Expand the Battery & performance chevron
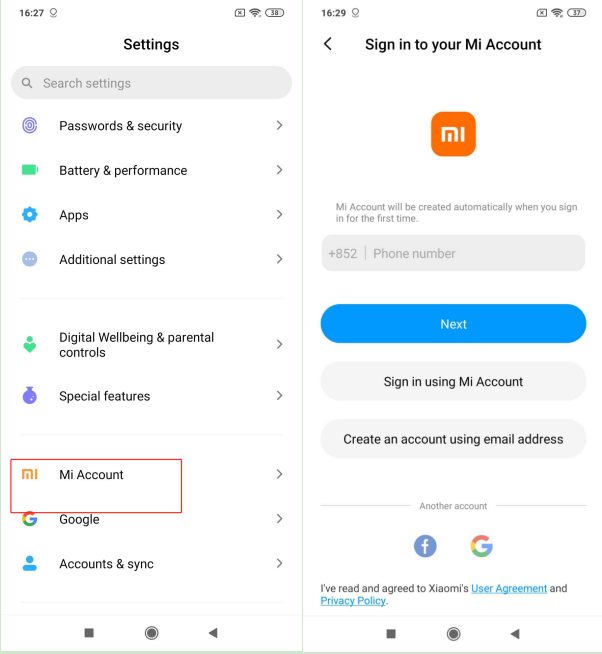This screenshot has height=654, width=602. (280, 170)
